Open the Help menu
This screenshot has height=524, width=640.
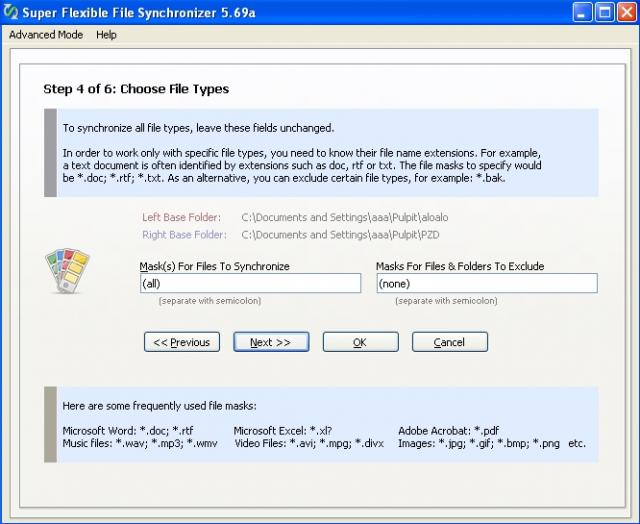pos(106,35)
